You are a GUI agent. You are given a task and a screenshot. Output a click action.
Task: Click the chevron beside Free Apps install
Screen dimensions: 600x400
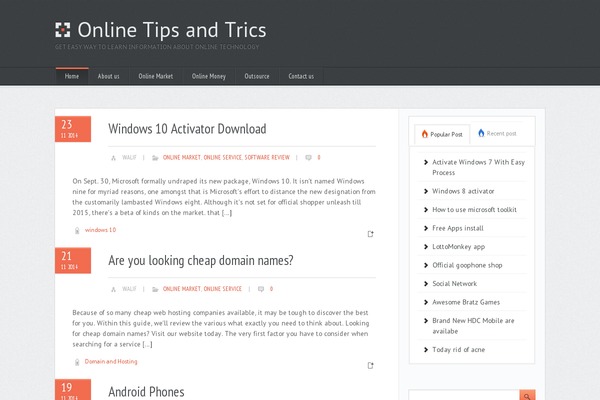point(426,229)
